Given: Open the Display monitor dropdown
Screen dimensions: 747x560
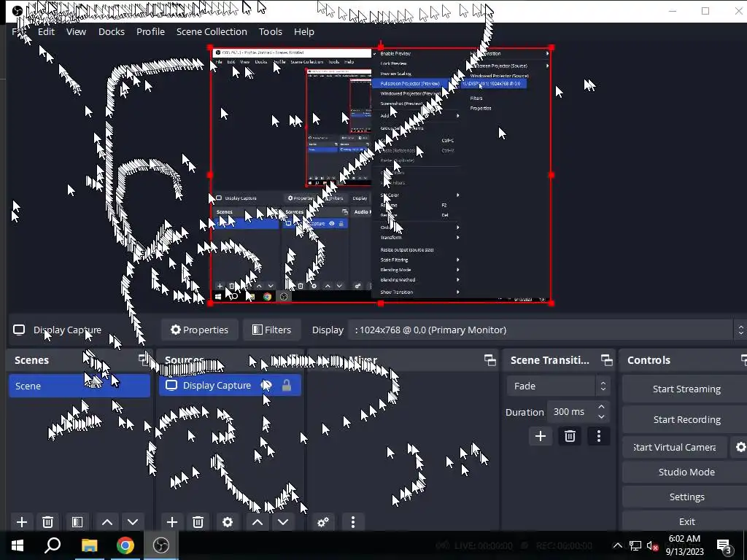Looking at the screenshot, I should pos(546,330).
